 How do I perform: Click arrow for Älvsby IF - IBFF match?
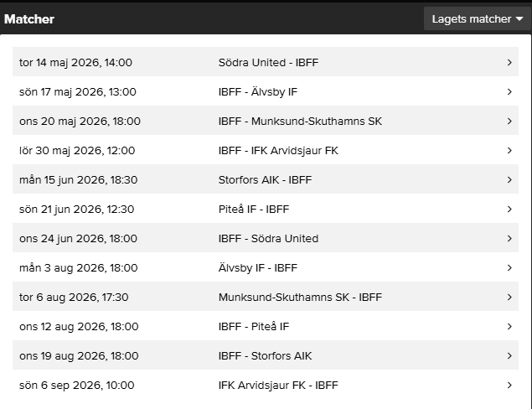click(x=509, y=268)
